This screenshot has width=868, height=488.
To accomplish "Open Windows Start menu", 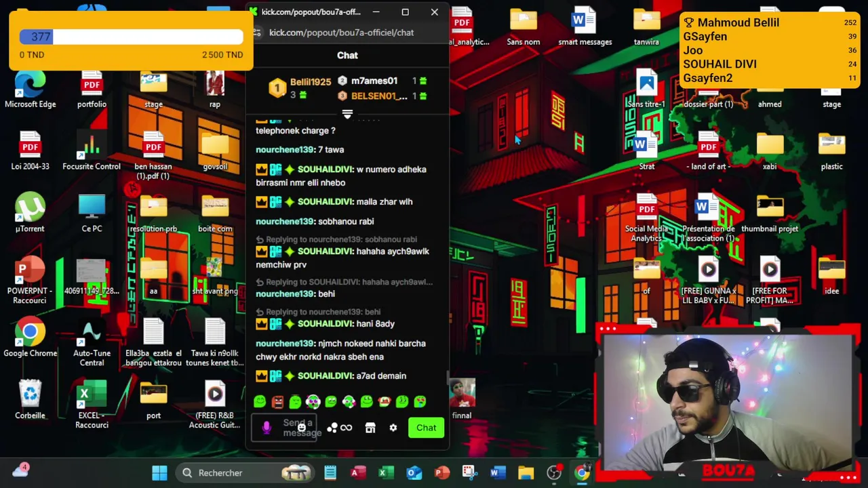I will pos(159,473).
